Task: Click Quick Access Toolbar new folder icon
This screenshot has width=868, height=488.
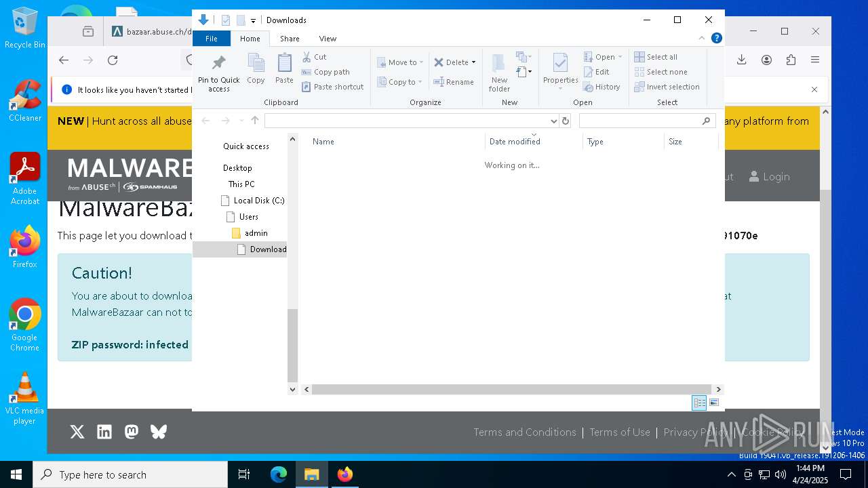Action: point(241,20)
